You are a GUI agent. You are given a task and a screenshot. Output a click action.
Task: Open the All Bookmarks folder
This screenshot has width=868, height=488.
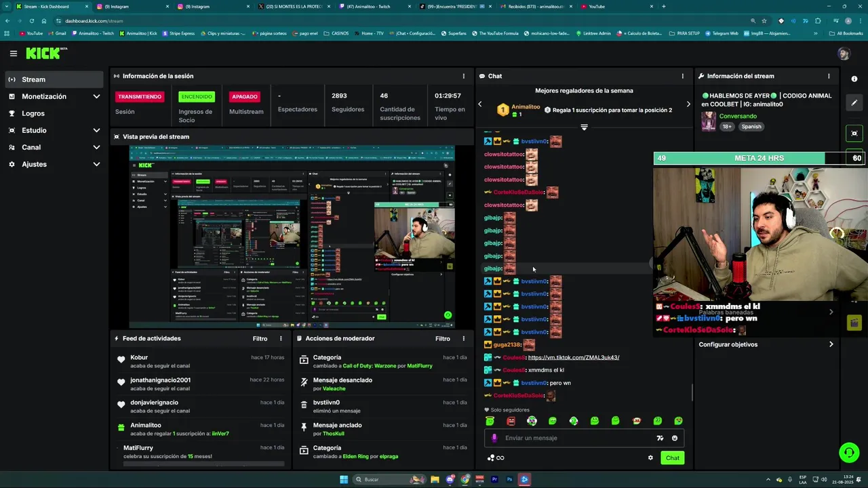(846, 33)
